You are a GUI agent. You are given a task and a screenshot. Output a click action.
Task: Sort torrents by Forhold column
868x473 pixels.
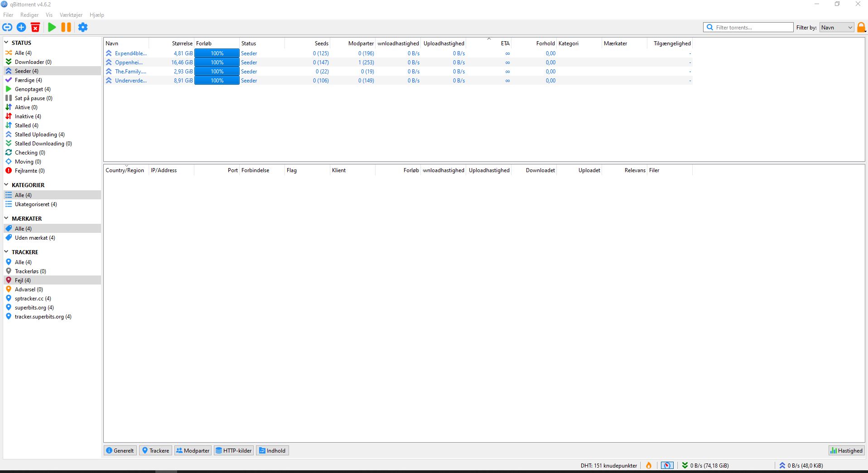[534, 43]
